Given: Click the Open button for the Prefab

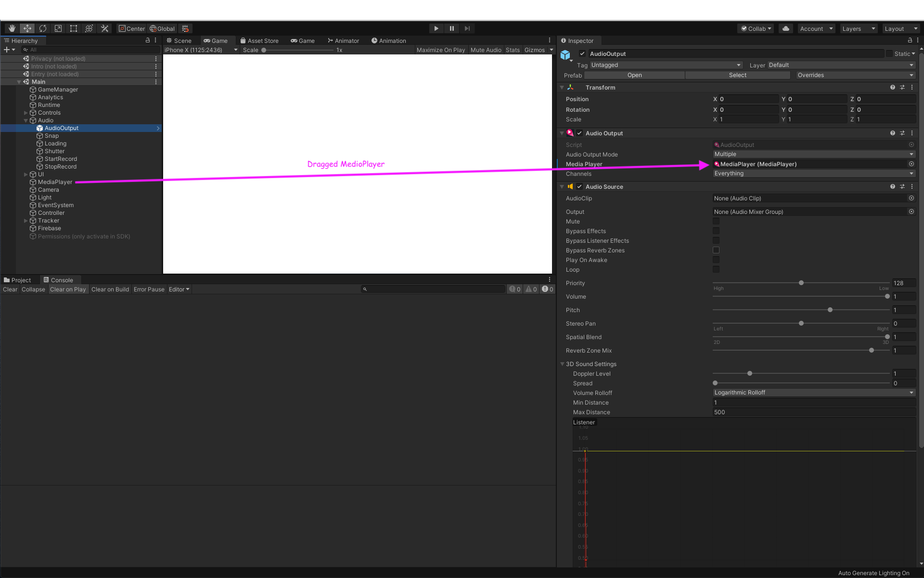Looking at the screenshot, I should pos(634,75).
